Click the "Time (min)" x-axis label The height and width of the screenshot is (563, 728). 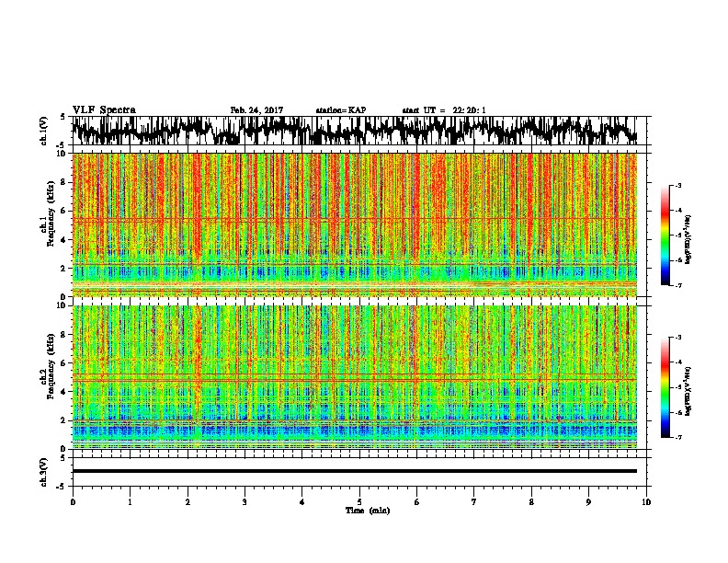(x=368, y=511)
